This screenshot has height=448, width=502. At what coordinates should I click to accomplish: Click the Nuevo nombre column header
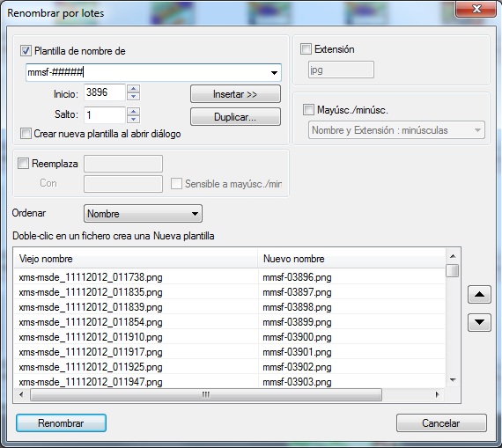coord(351,259)
